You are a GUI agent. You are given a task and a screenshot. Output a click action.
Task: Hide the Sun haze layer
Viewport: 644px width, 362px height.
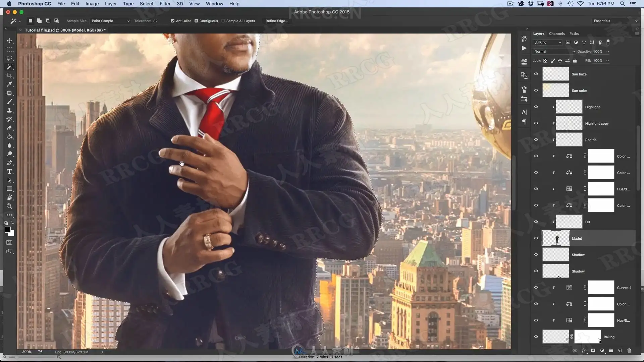536,74
